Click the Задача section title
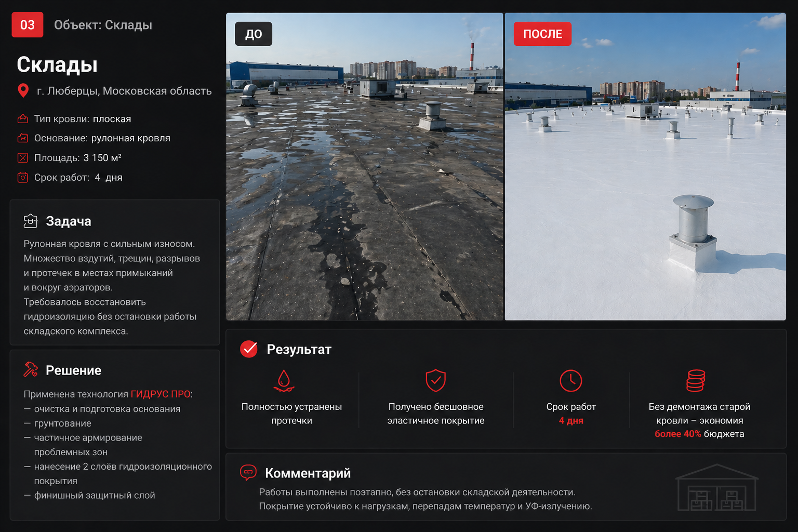The image size is (798, 532). click(69, 221)
